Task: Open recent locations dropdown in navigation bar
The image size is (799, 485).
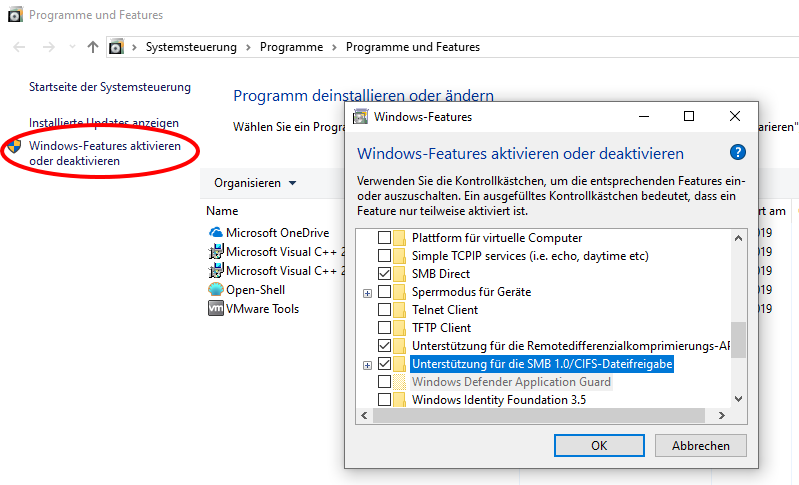Action: pyautogui.click(x=72, y=47)
